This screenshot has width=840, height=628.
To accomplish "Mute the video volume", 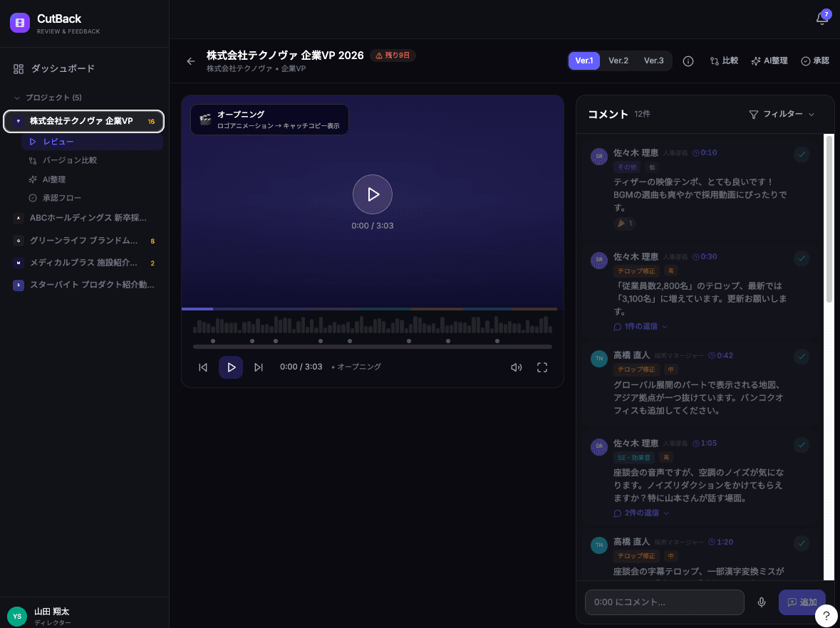I will pos(517,367).
